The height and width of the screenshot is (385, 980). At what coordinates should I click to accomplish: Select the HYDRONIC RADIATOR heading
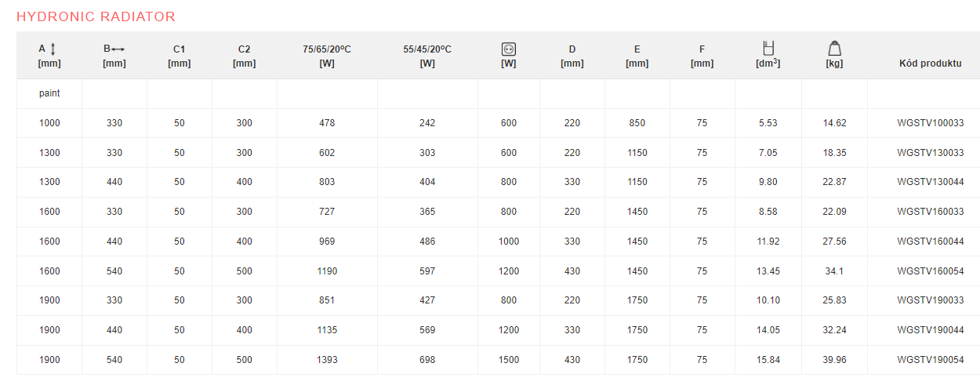(x=96, y=16)
